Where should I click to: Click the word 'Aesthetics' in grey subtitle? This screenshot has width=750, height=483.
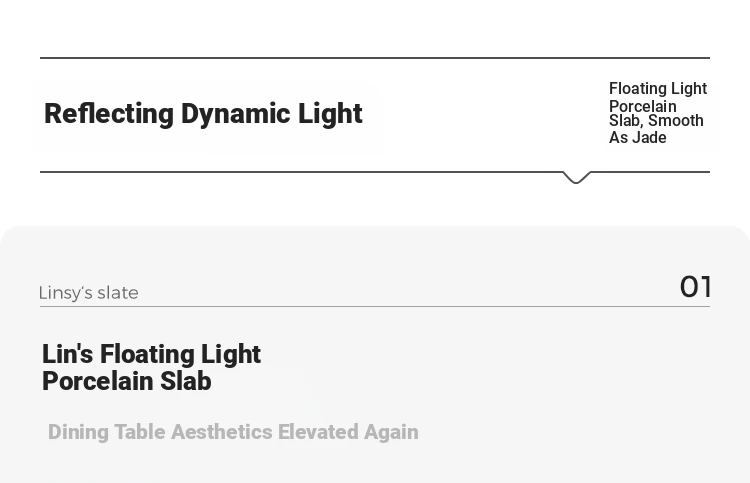pos(221,432)
